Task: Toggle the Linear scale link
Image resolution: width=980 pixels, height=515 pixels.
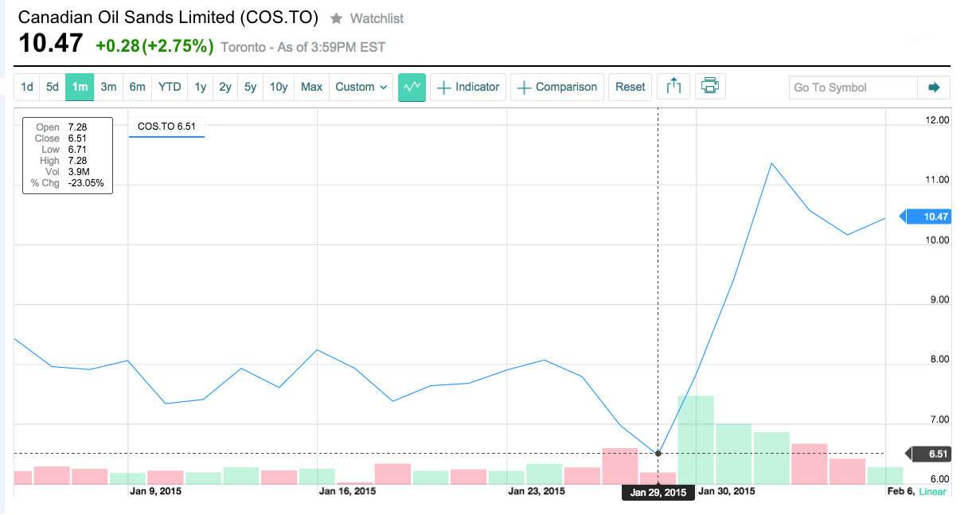Action: tap(933, 492)
